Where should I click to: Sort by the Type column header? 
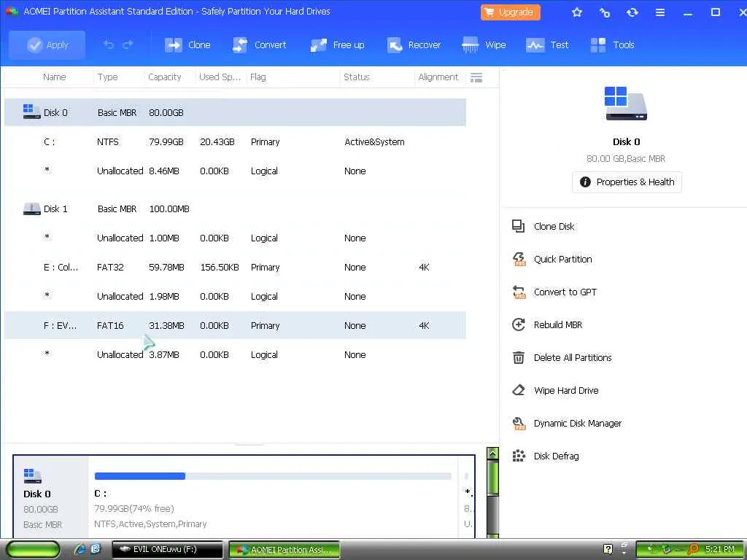tap(108, 77)
